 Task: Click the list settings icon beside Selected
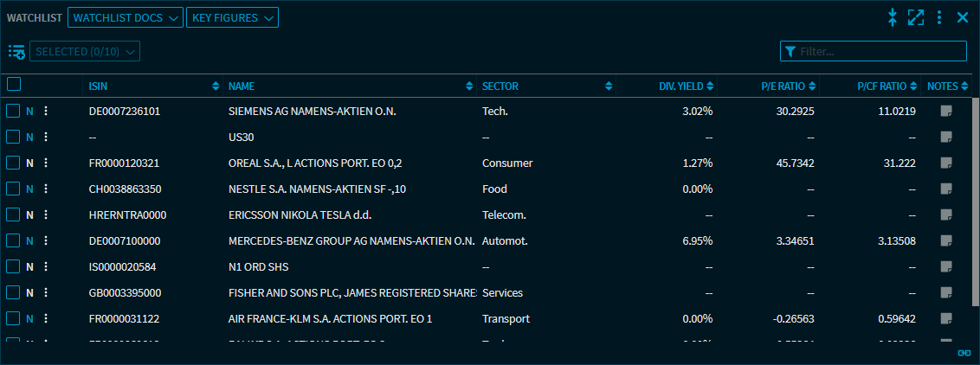(x=16, y=52)
